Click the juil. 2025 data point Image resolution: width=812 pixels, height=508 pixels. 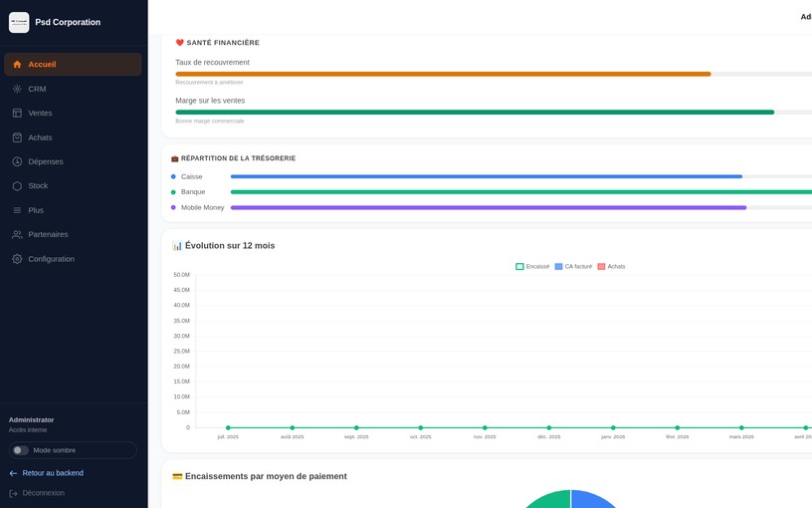(229, 427)
